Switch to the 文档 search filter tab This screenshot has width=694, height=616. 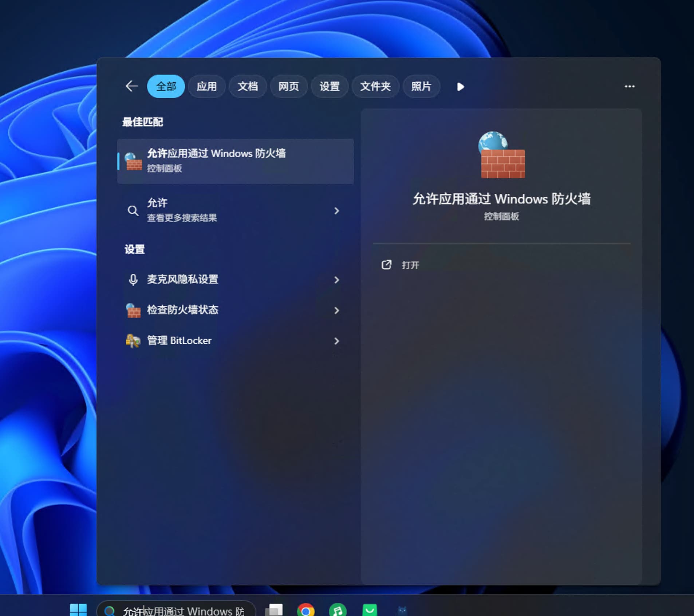tap(248, 86)
